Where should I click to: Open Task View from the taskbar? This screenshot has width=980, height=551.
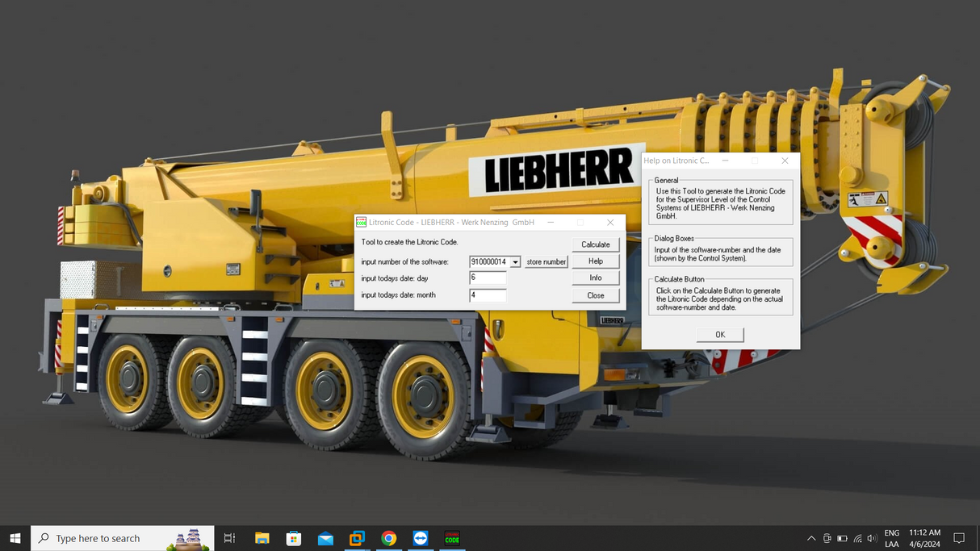coord(230,538)
